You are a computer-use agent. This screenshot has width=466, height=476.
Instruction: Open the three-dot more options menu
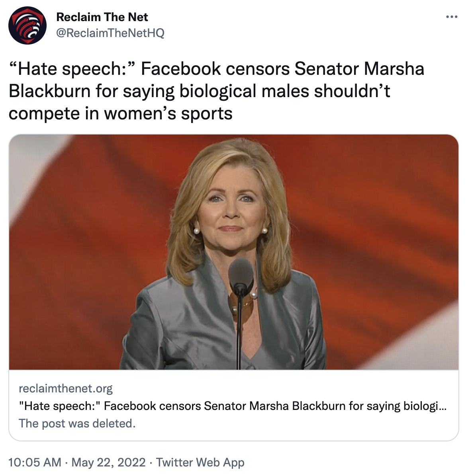click(451, 17)
